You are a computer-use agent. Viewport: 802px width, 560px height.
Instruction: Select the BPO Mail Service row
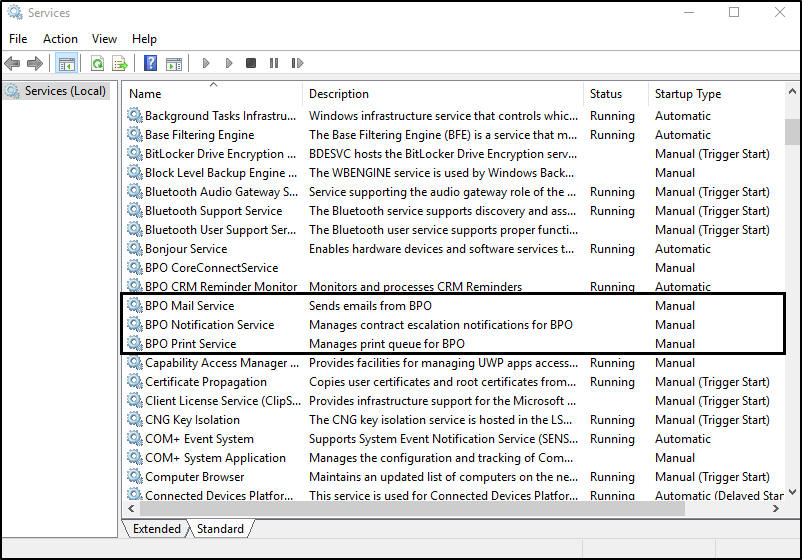click(x=189, y=306)
